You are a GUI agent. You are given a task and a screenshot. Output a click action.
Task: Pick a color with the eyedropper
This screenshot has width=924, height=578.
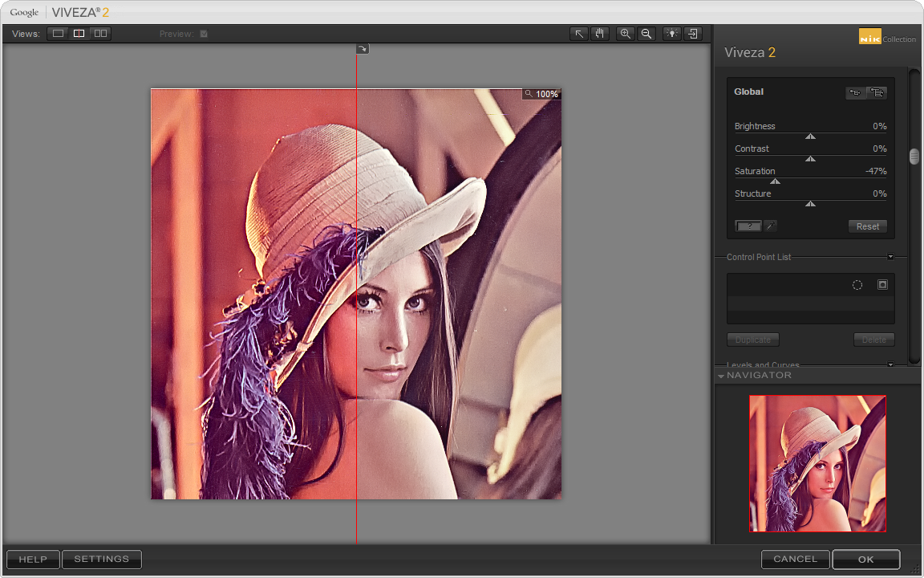[x=770, y=226]
